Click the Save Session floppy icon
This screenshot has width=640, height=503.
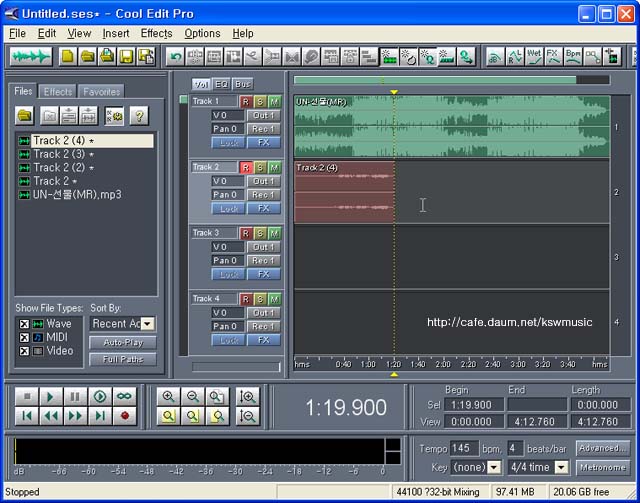[126, 57]
